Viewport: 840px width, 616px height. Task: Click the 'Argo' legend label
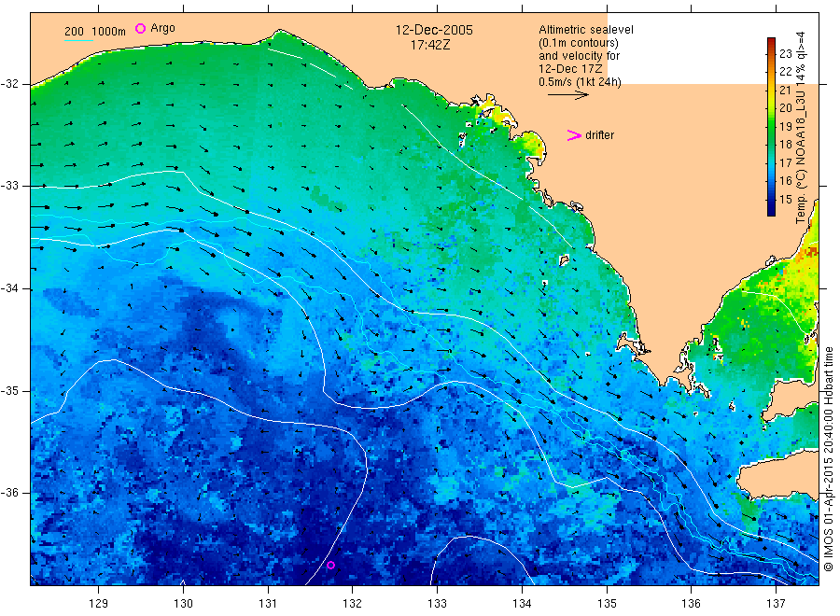[162, 28]
